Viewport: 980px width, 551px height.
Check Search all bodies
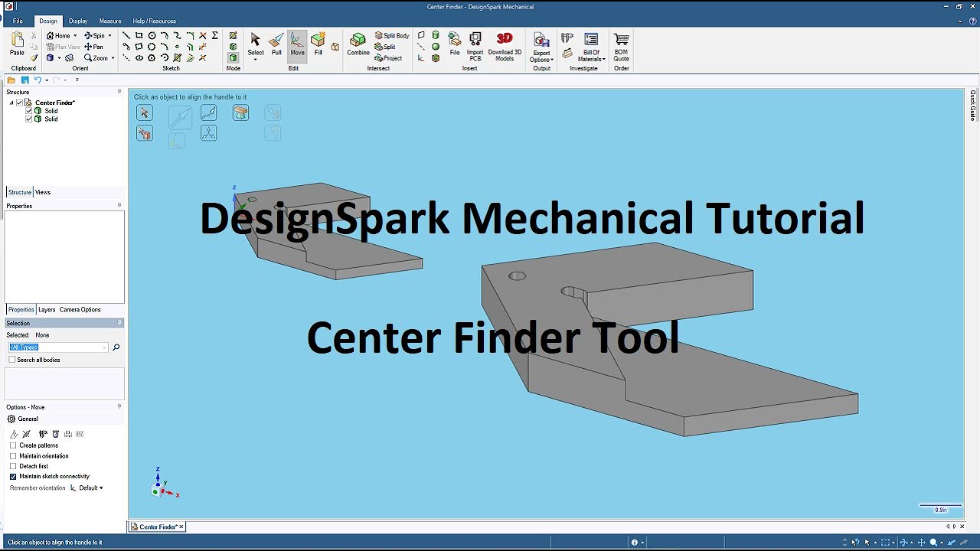coord(12,360)
